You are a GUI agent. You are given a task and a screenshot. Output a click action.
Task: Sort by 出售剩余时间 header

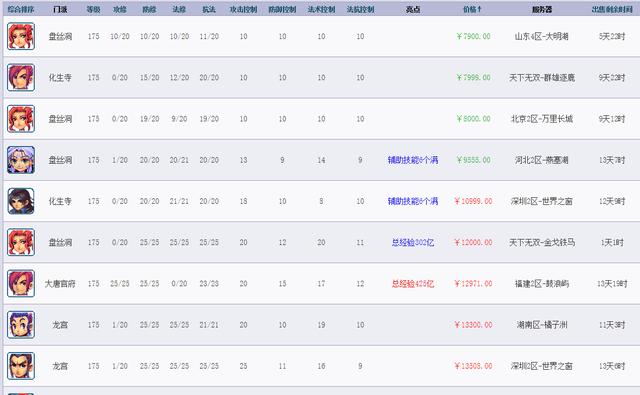point(612,9)
